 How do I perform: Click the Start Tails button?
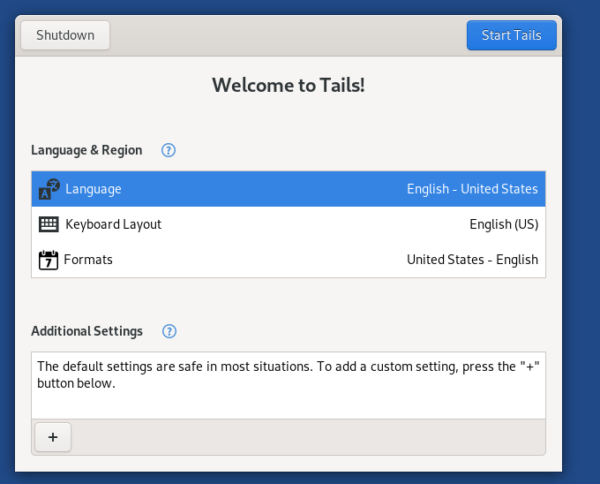point(512,35)
